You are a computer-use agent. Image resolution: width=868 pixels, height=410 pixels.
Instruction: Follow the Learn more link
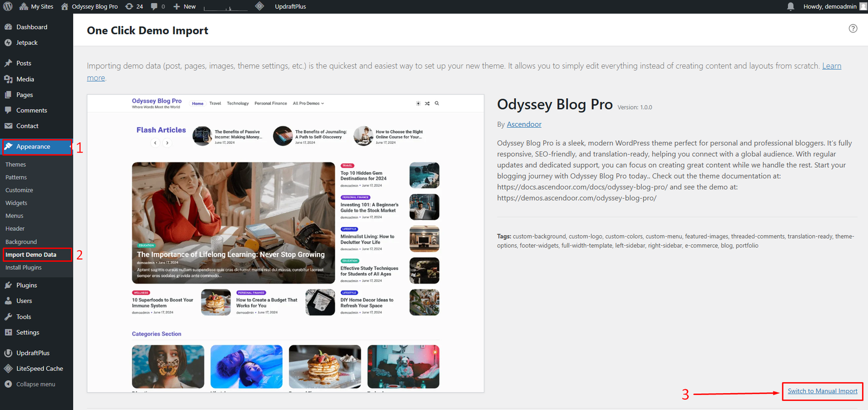tap(832, 66)
